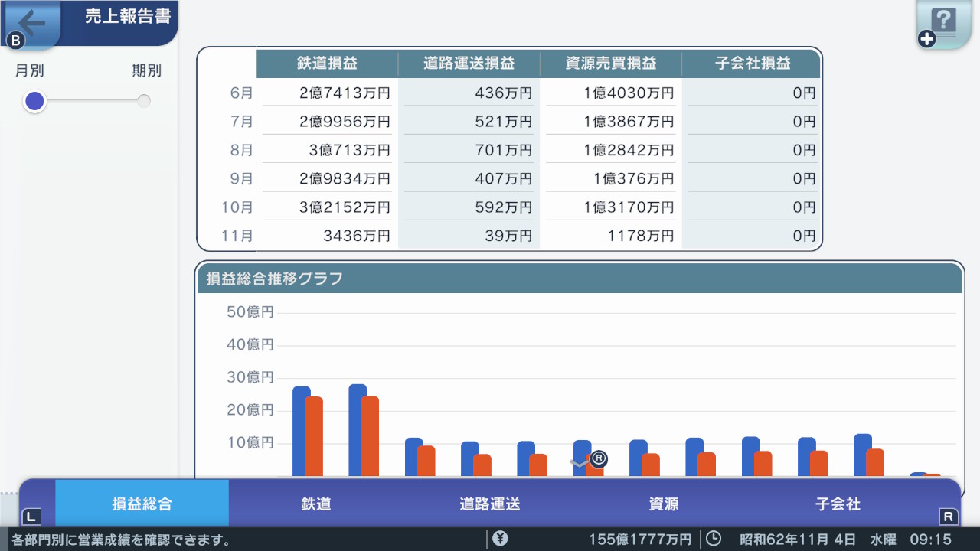Click the first blue bar in graph
980x551 pixels.
[x=302, y=432]
